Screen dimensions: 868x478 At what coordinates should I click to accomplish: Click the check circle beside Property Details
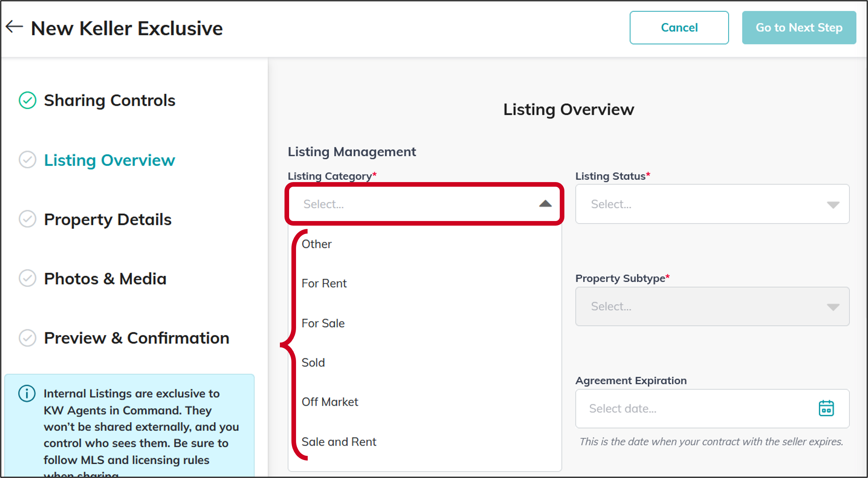27,219
